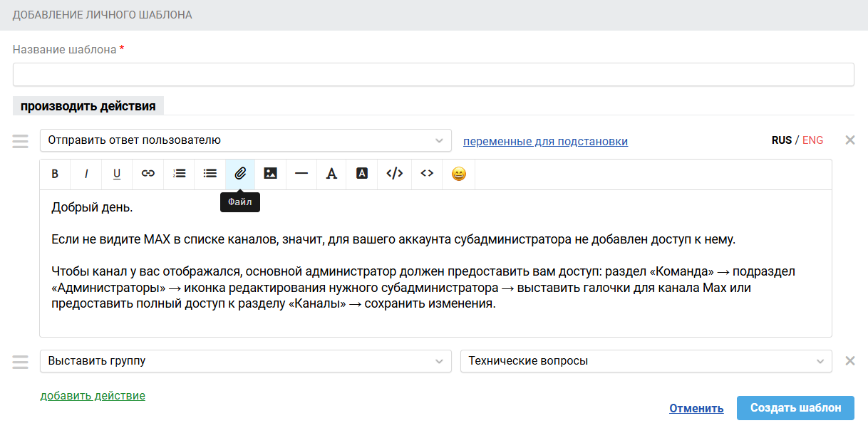Click the underline formatting icon
The image size is (868, 433).
click(117, 174)
